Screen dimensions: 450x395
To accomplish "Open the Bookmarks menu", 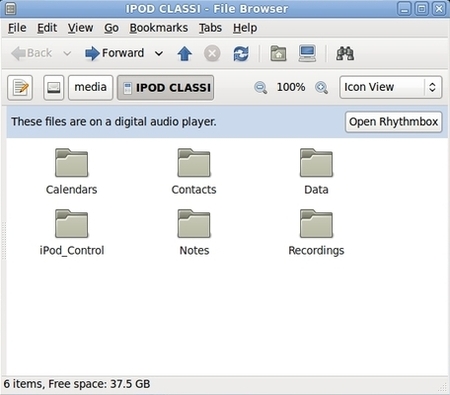I will 159,28.
